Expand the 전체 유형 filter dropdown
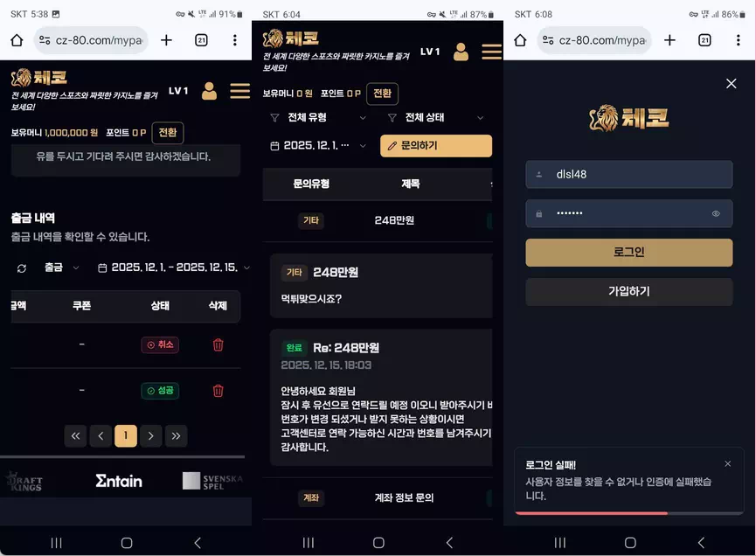The width and height of the screenshot is (756, 556). coord(319,118)
